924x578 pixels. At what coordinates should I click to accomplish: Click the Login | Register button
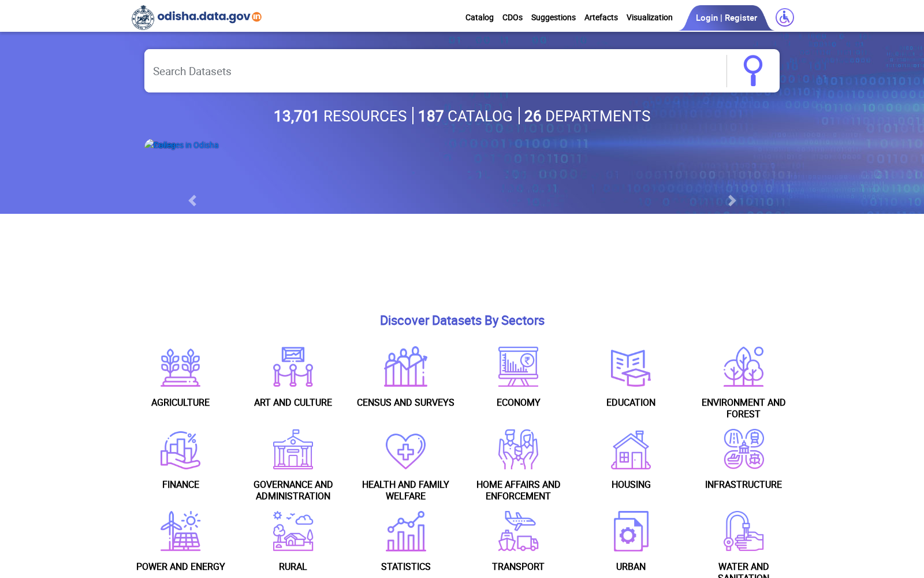coord(726,18)
